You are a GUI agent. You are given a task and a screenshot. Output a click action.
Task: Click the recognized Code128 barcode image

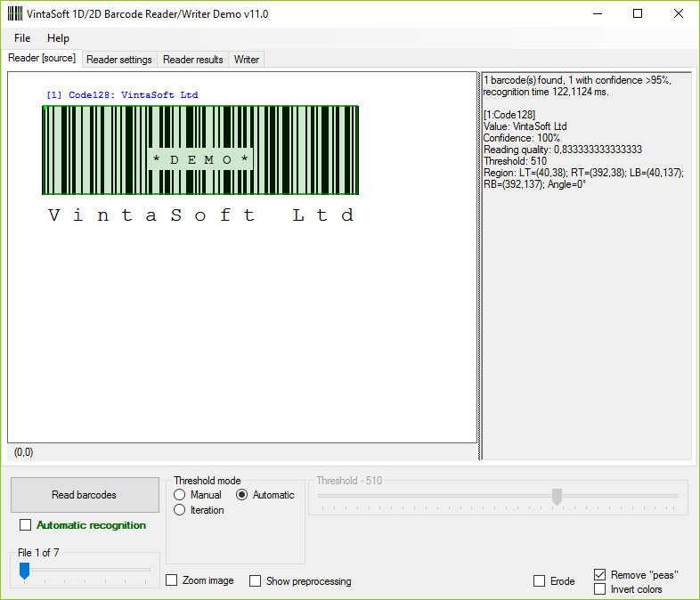tap(200, 150)
